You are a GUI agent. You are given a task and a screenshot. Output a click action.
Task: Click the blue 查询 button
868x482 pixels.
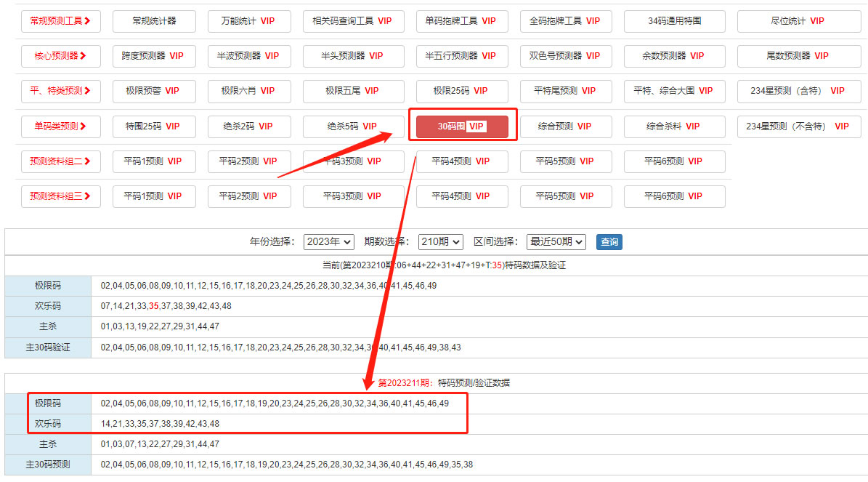tap(609, 242)
